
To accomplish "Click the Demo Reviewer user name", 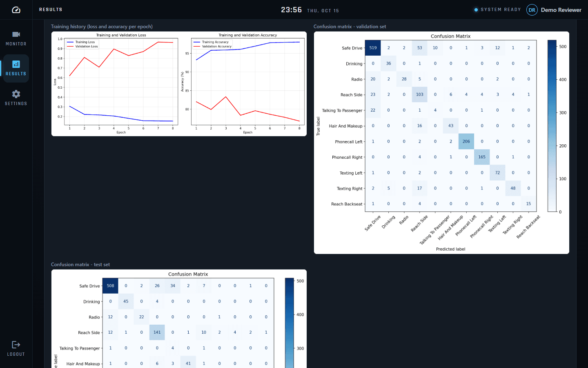I will [561, 10].
